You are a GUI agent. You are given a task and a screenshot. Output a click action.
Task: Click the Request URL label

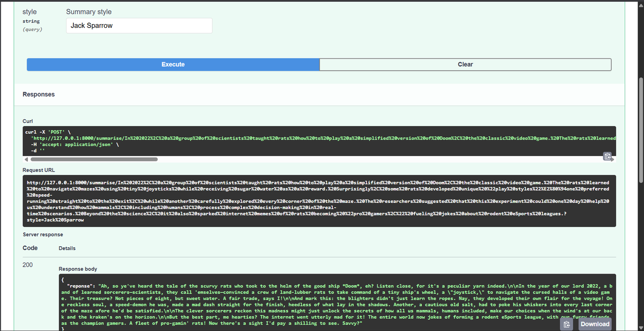coord(39,170)
